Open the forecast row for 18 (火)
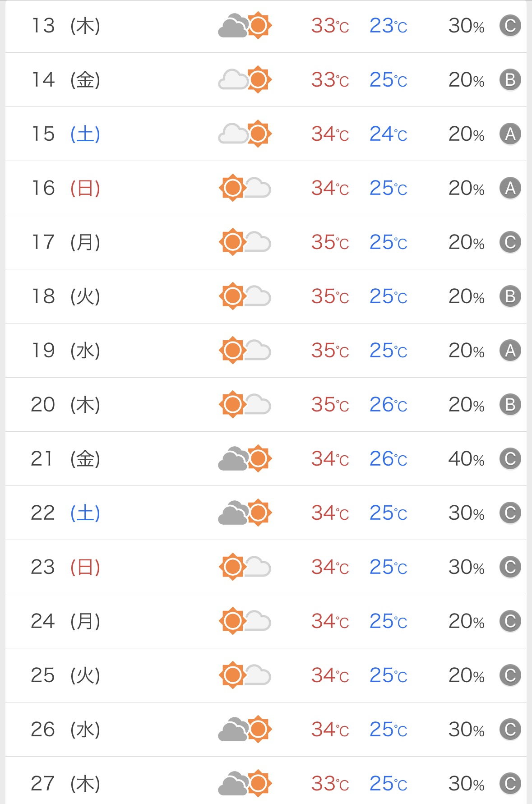This screenshot has width=532, height=804. point(266,296)
